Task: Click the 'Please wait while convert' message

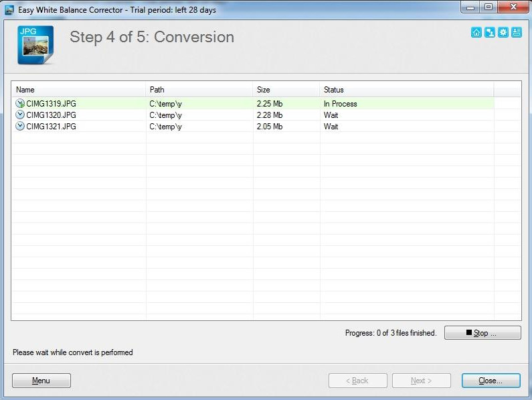Action: point(73,352)
